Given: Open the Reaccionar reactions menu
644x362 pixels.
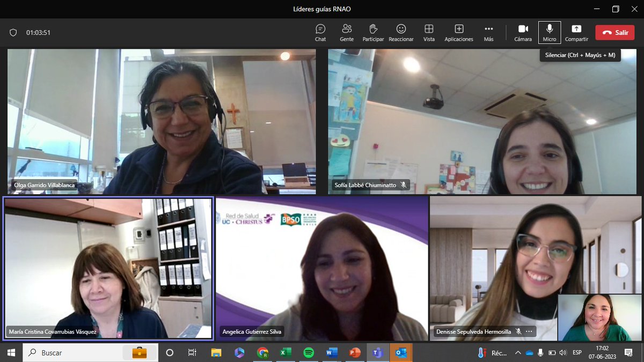Looking at the screenshot, I should [x=401, y=32].
